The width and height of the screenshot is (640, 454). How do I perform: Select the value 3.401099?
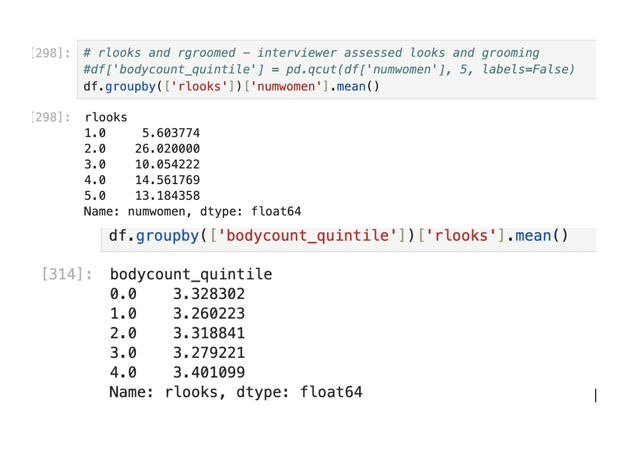click(209, 372)
